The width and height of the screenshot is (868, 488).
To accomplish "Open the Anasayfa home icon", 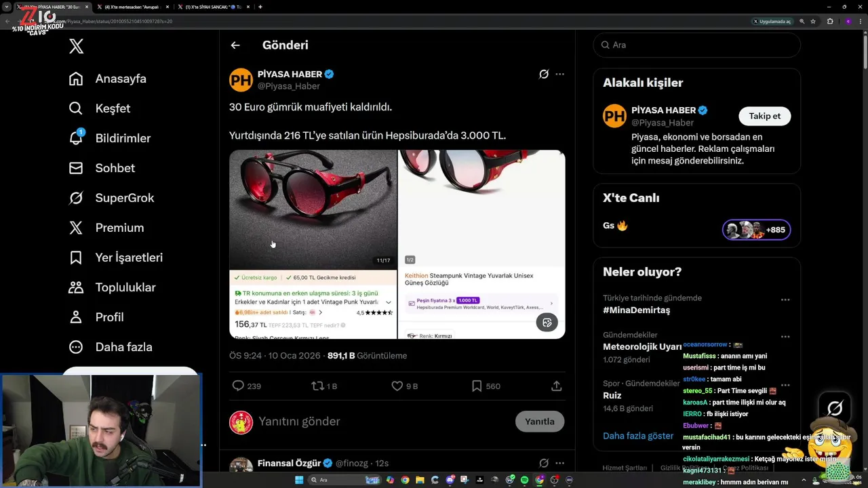I will 76,79.
